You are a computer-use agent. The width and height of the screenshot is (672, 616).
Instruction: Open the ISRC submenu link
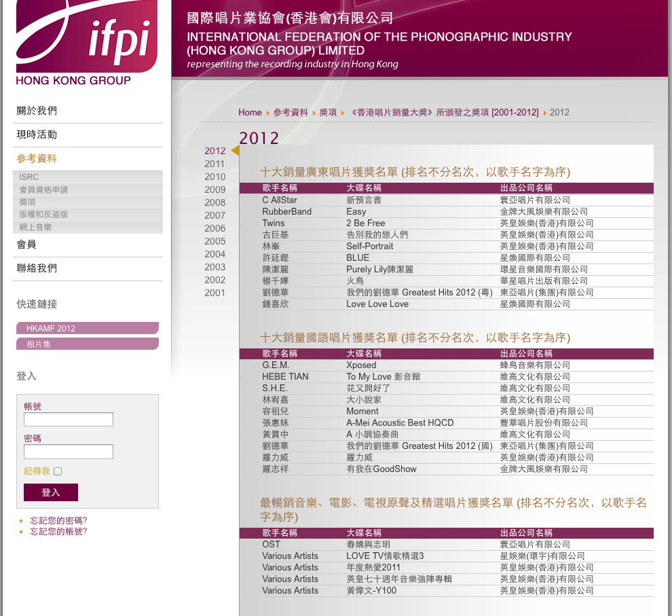[x=29, y=177]
